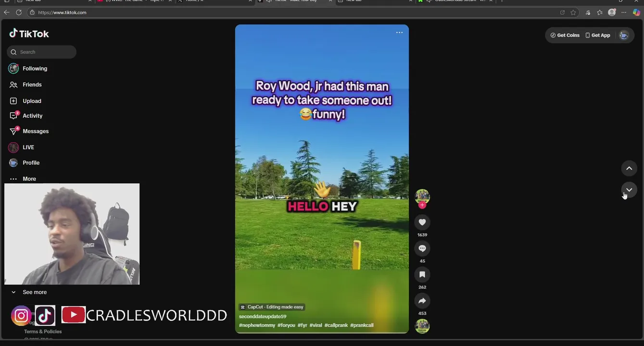Screen dimensions: 644x346
Task: Follow the creator with red plus button
Action: (x=422, y=205)
